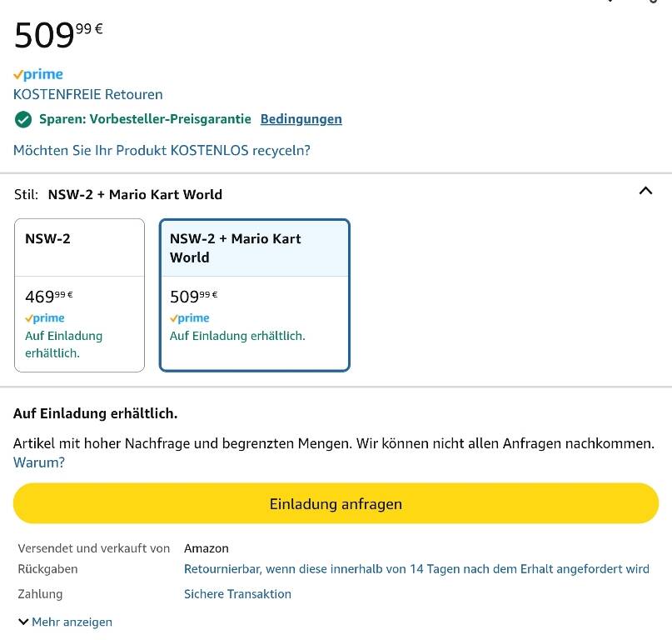
Task: Click the Einladung anfragen button
Action: pos(336,503)
